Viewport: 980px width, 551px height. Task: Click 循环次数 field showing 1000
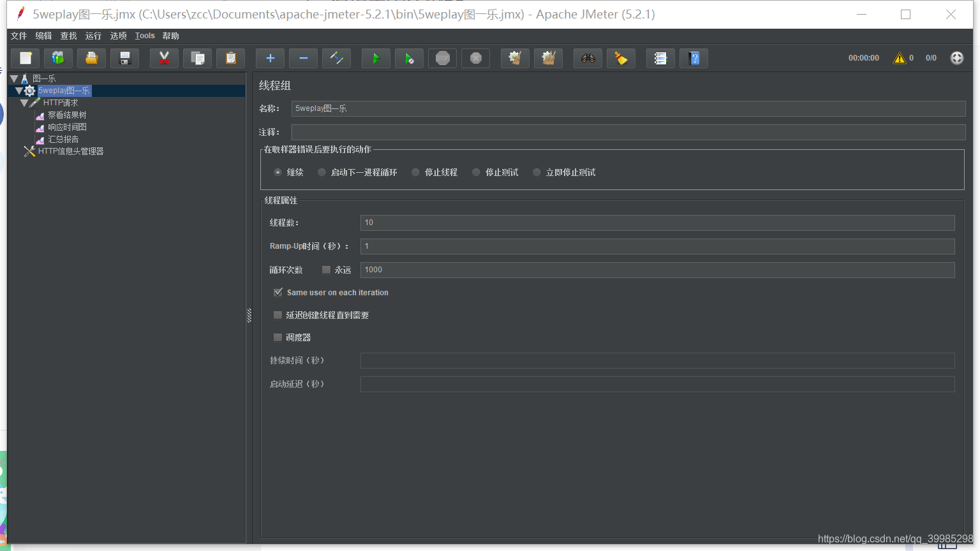658,270
